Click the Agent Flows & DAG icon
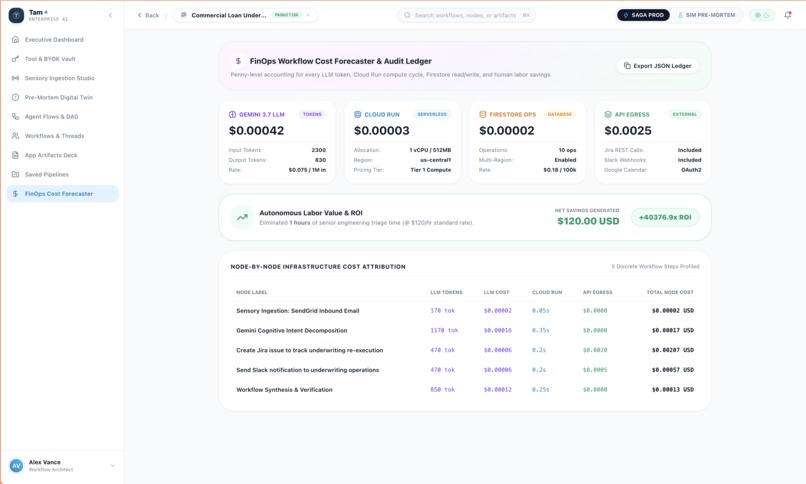Image resolution: width=806 pixels, height=484 pixels. click(x=15, y=117)
